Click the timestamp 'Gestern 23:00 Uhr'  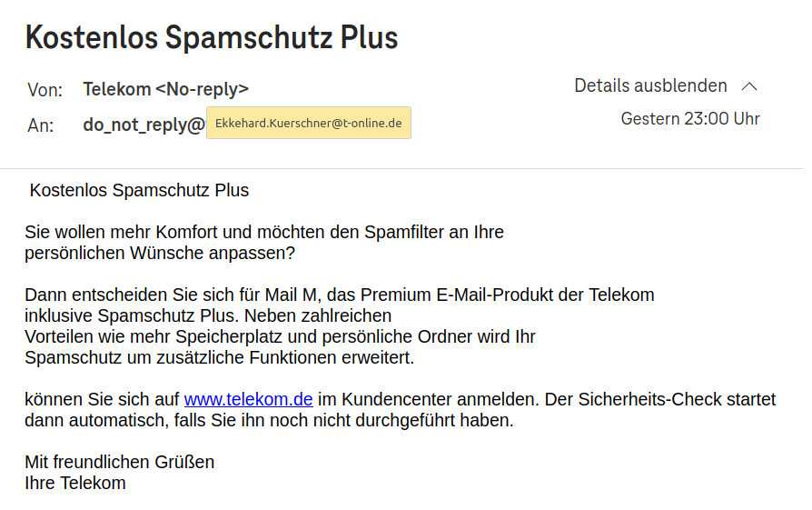(690, 119)
